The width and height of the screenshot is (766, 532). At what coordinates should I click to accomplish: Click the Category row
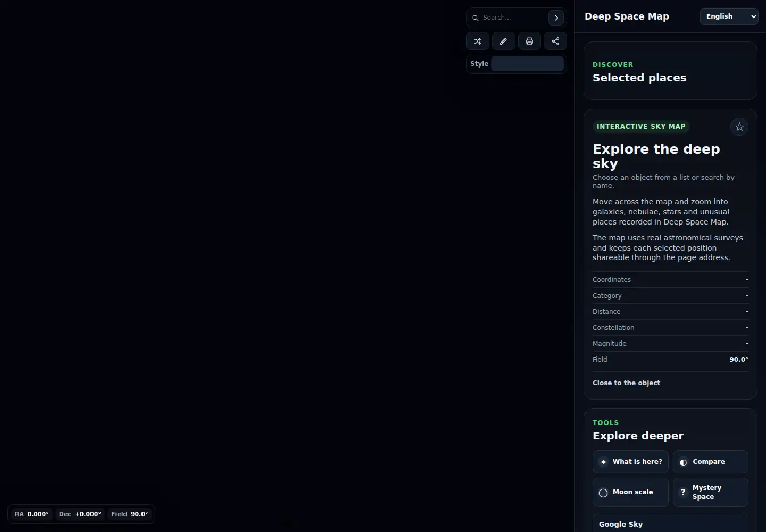[x=670, y=296]
